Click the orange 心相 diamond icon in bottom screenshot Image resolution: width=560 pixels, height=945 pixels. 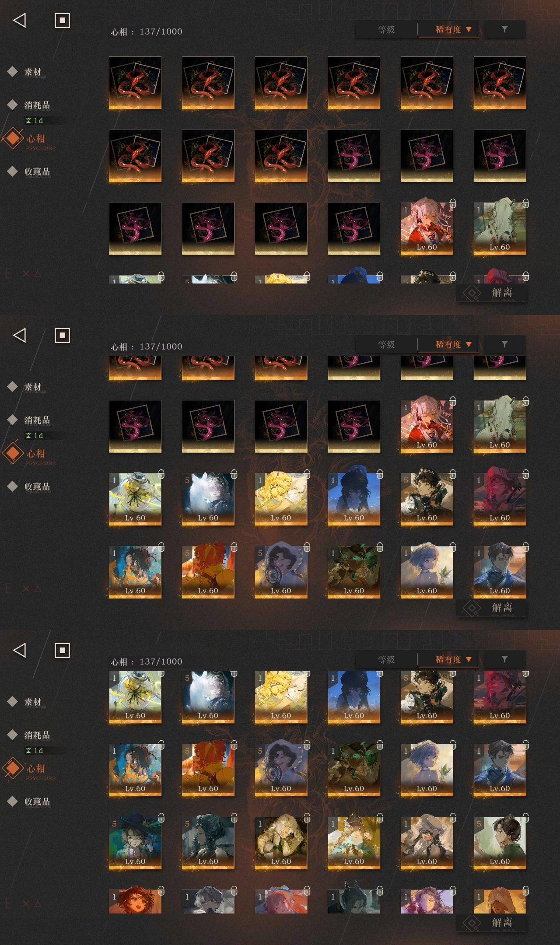(x=13, y=768)
